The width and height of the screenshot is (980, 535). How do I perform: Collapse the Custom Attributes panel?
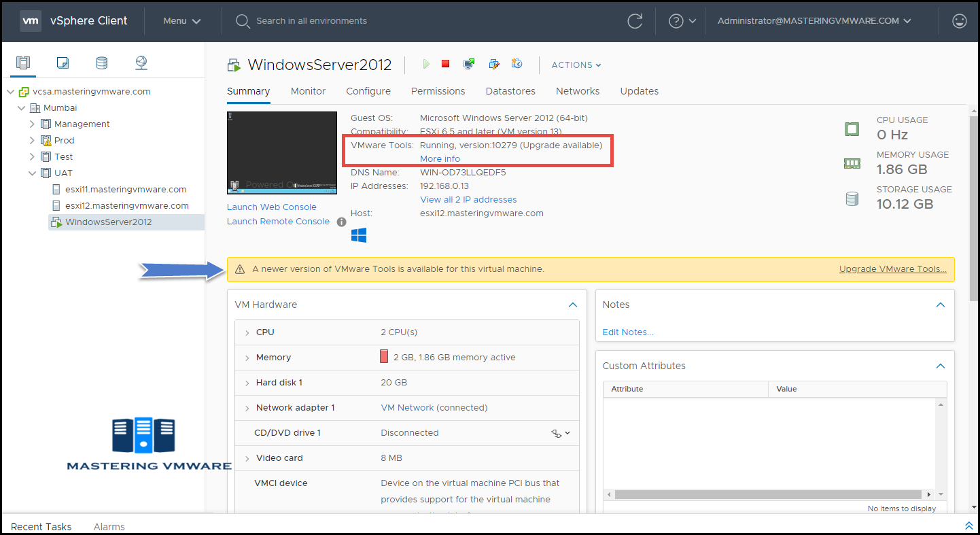pos(941,366)
